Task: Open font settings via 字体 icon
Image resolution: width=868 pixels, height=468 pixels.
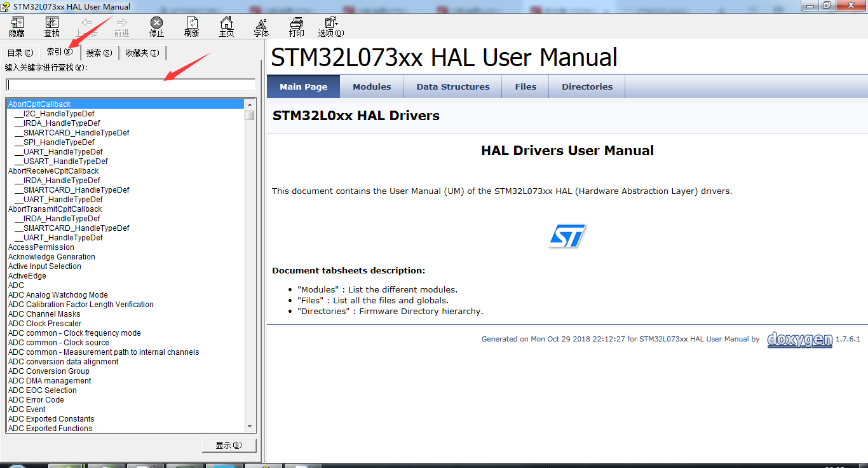Action: click(261, 26)
